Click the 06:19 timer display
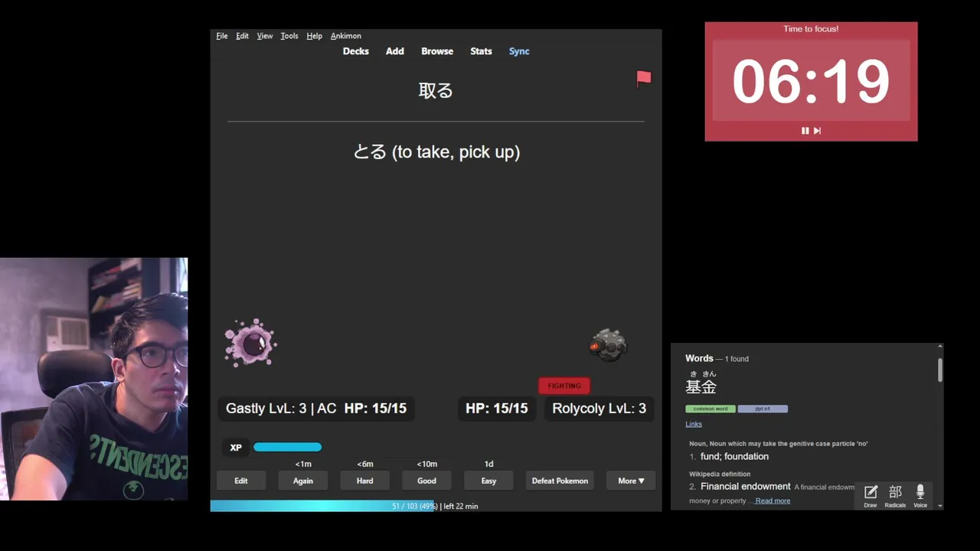The image size is (980, 551). coord(811,81)
